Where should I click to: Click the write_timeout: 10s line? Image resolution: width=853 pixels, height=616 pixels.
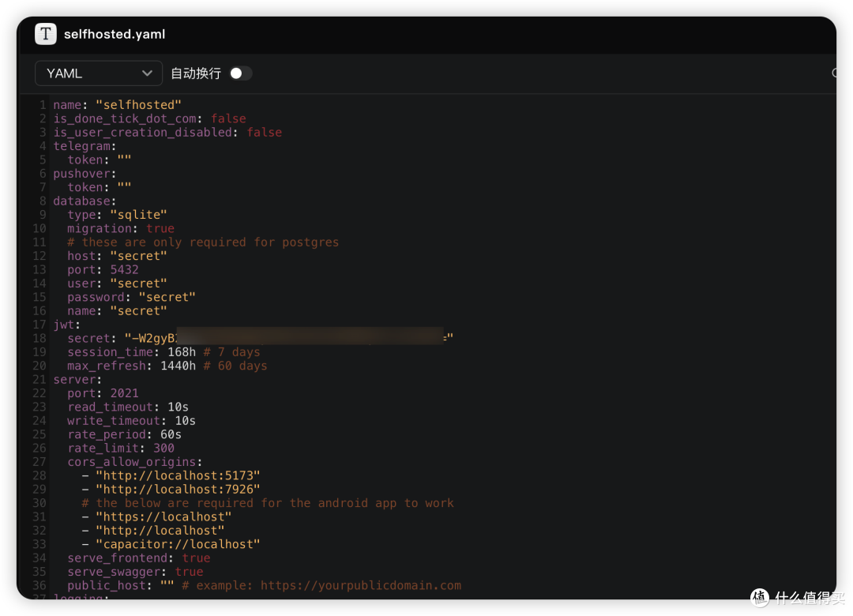coord(132,421)
